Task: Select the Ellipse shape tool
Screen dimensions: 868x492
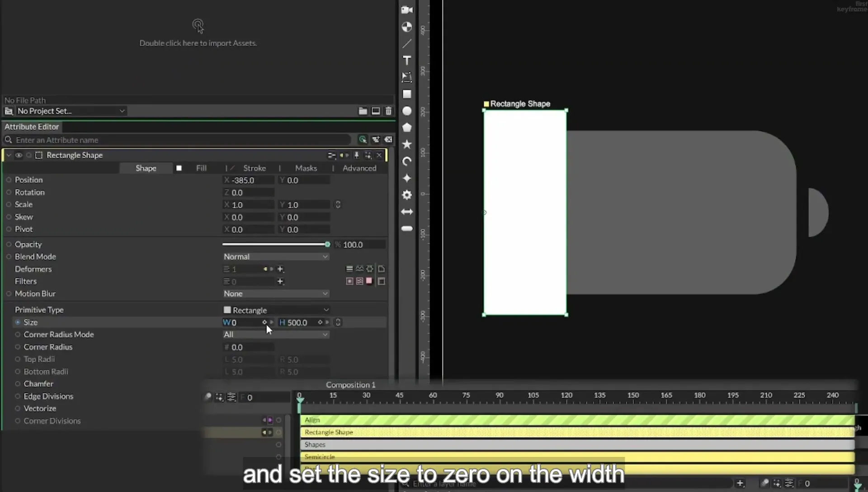Action: pos(407,111)
